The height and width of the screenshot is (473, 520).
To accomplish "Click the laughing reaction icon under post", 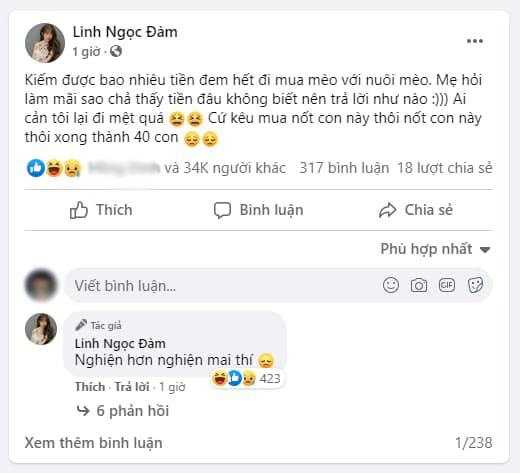I will tap(54, 168).
